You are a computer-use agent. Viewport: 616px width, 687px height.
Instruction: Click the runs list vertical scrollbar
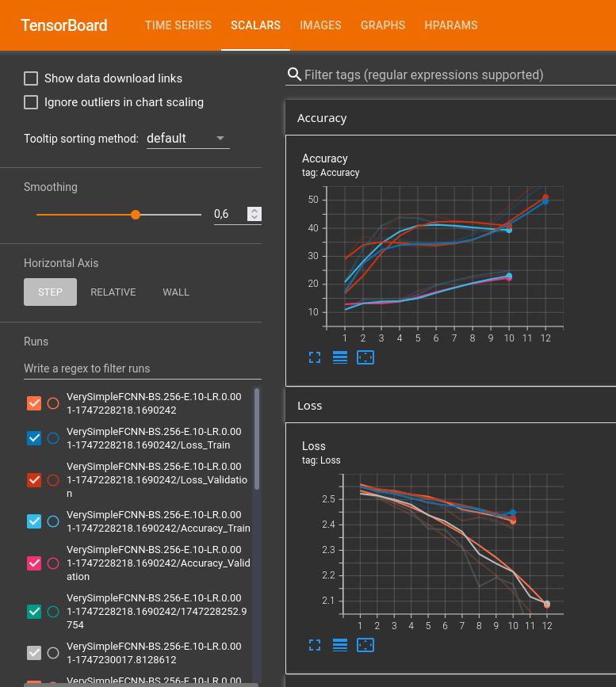tap(257, 439)
